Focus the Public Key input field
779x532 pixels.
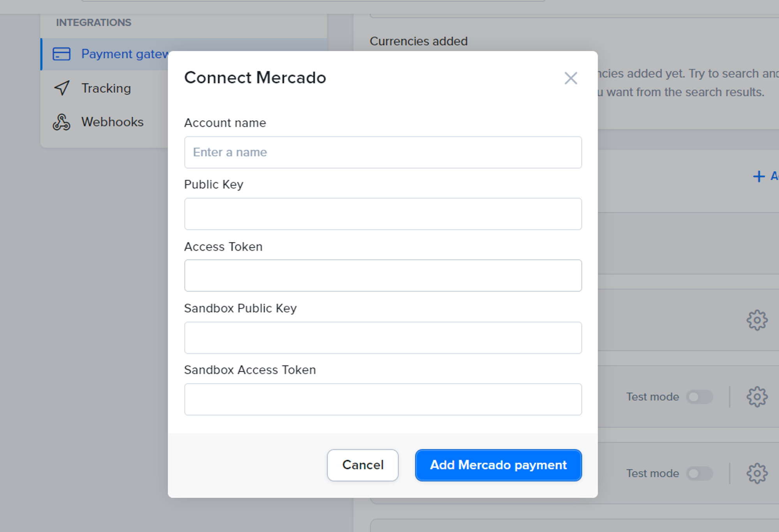tap(383, 214)
